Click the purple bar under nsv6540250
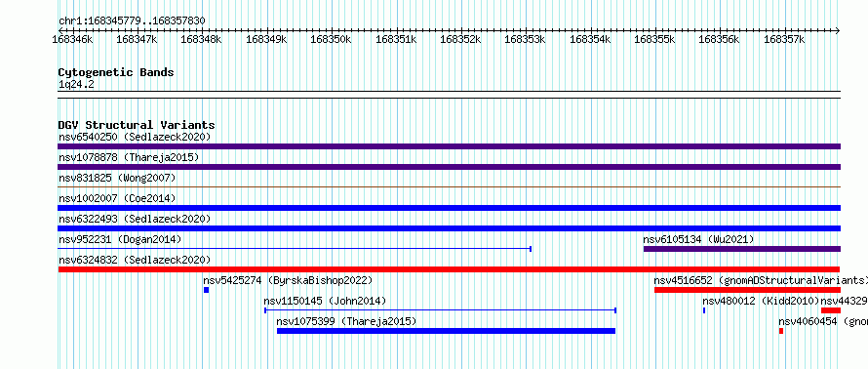 449,146
